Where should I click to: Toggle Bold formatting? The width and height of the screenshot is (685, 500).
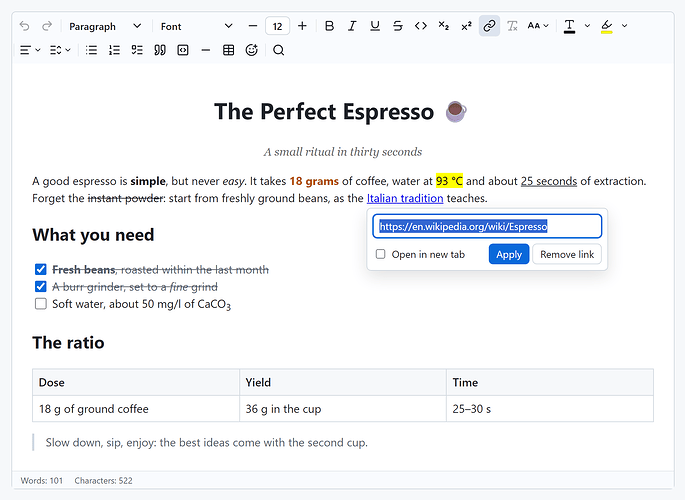tap(329, 26)
